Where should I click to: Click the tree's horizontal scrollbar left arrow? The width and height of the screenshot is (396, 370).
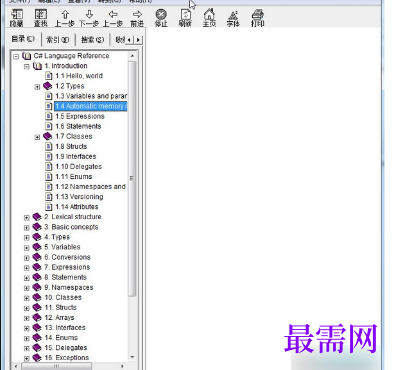point(16,366)
